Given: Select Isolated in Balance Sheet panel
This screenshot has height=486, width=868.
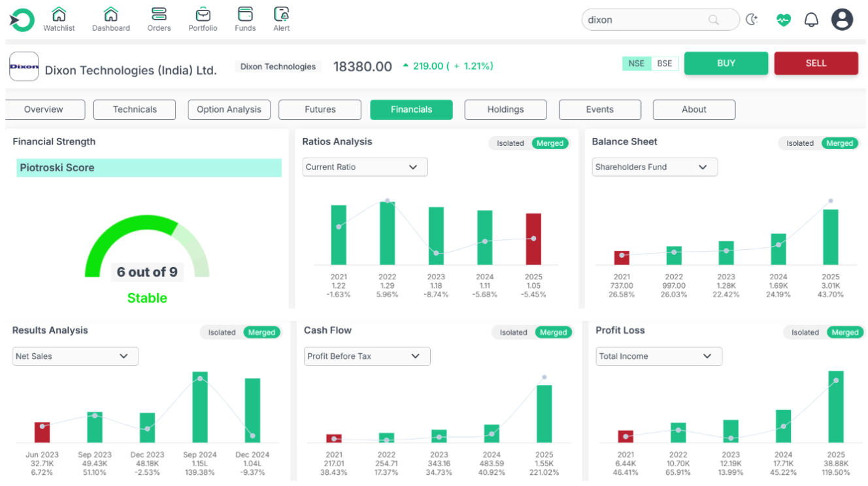Looking at the screenshot, I should click(x=800, y=143).
